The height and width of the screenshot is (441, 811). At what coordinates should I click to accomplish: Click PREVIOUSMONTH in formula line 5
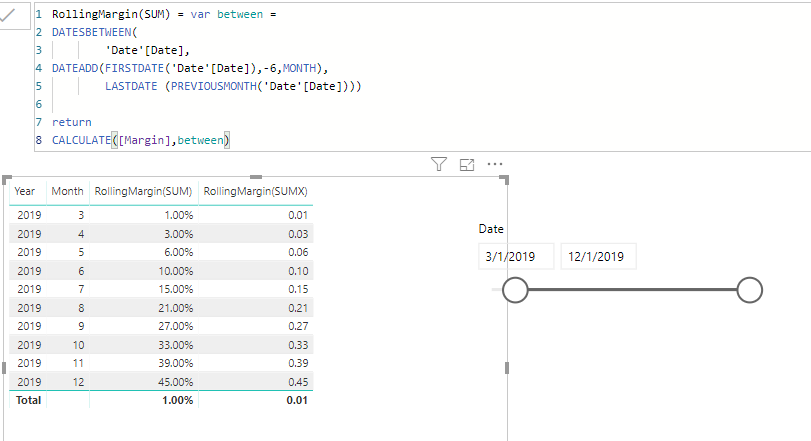point(214,86)
